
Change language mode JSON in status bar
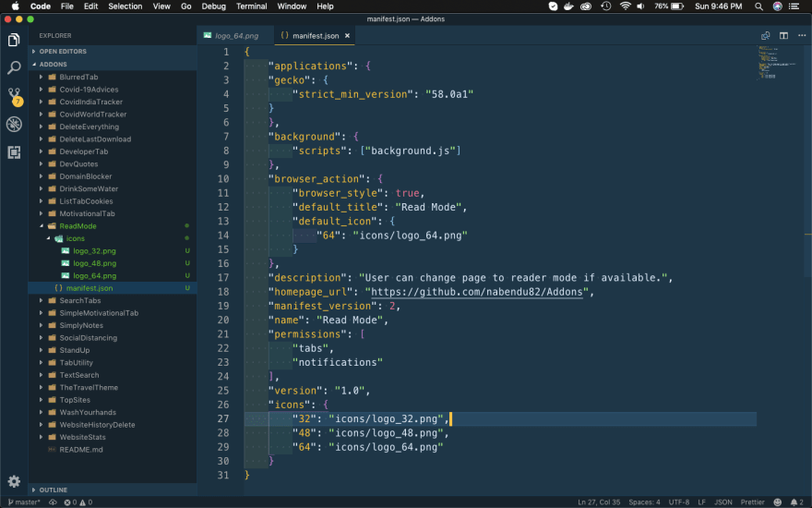point(722,502)
